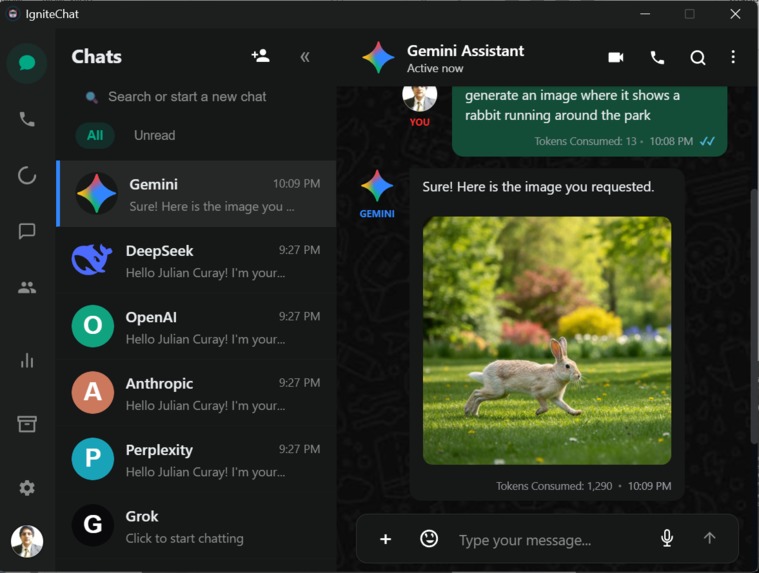Open the Groups people icon in sidebar
Screen dimensions: 759x573
[x=27, y=287]
